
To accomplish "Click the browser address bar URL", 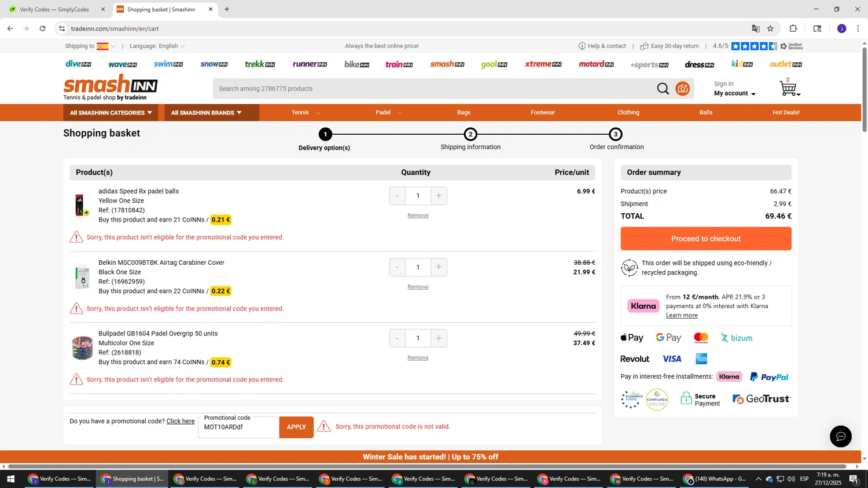I will click(115, 28).
